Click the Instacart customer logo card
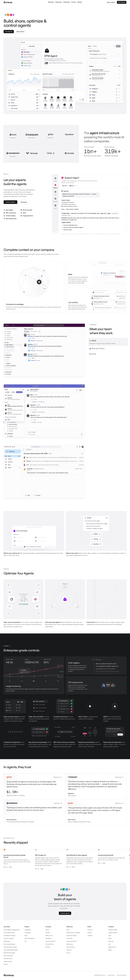Viewport: 130px width, 980px height. [32, 135]
